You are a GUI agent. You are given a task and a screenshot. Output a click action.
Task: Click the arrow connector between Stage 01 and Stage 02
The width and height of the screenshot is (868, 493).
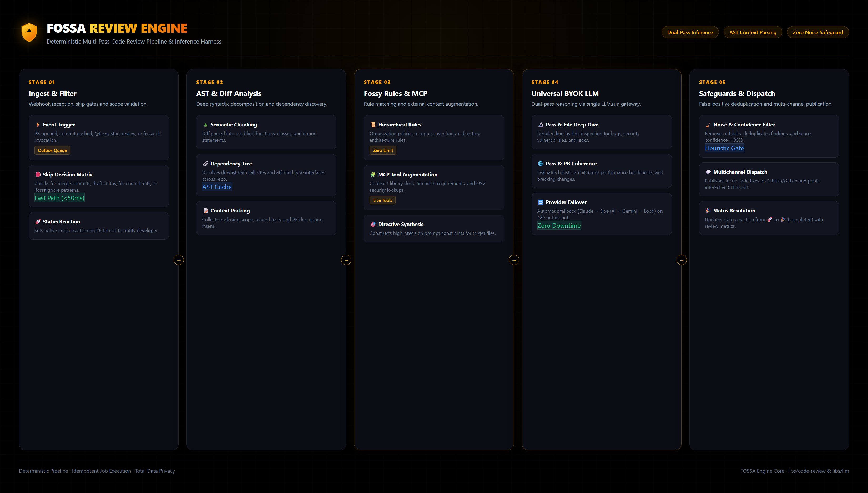tap(179, 260)
